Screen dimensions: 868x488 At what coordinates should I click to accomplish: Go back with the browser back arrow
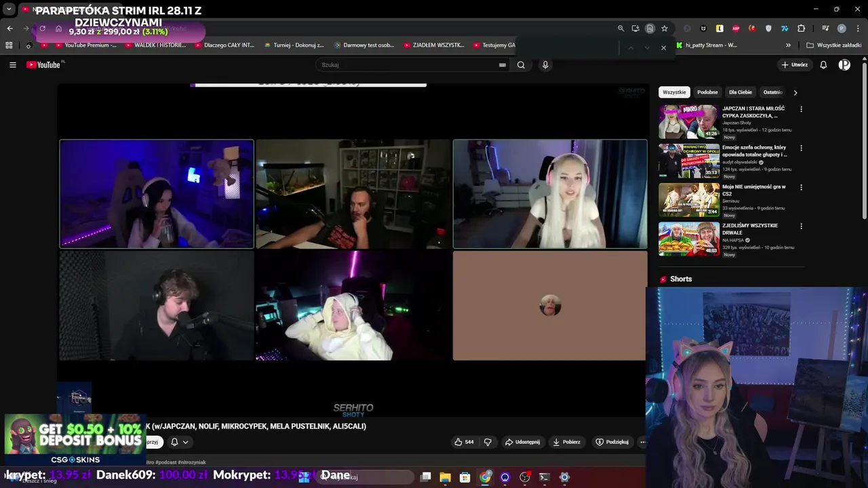9,28
